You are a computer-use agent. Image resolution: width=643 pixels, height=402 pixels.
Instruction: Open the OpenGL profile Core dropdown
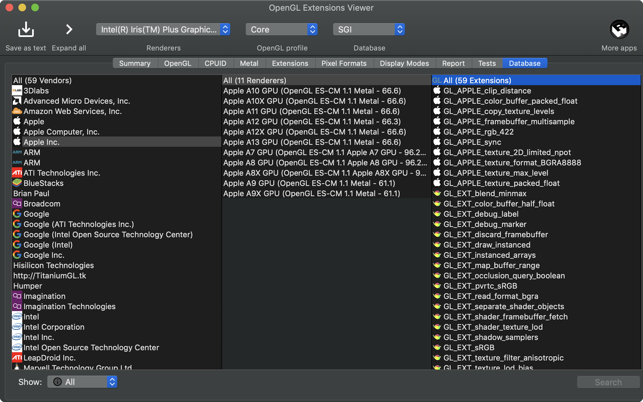point(282,30)
